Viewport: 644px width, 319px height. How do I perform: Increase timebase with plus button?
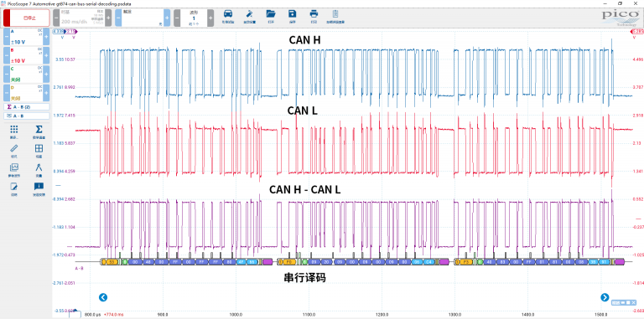pyautogui.click(x=108, y=18)
